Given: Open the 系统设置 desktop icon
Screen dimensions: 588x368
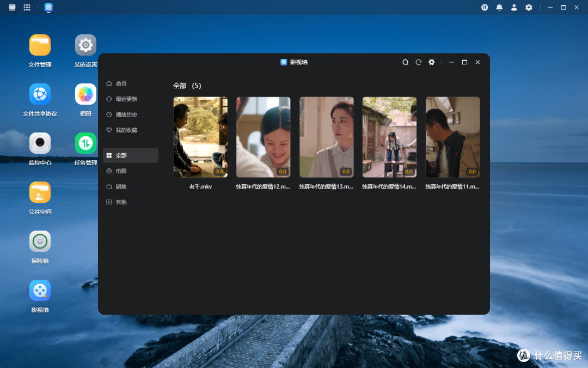Looking at the screenshot, I should coord(85,45).
